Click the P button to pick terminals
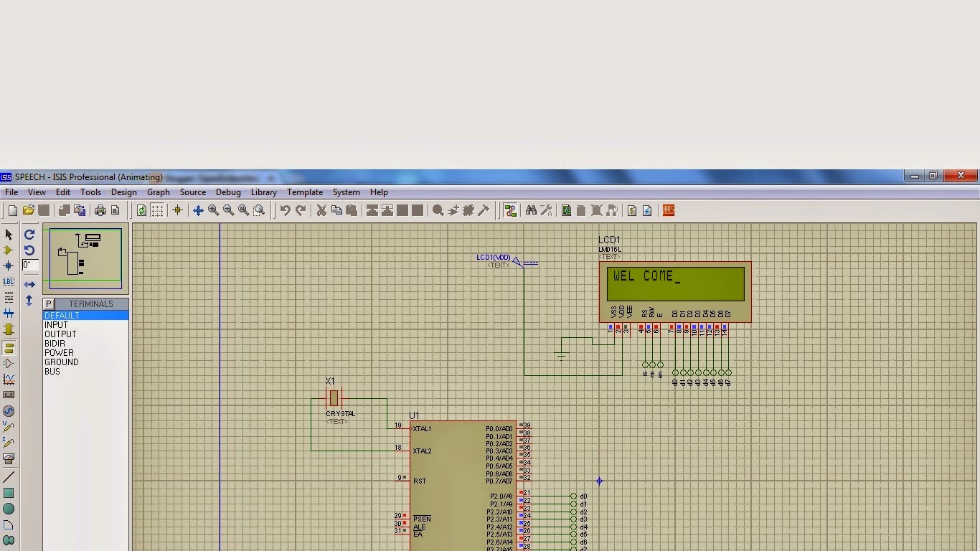 pos(48,303)
